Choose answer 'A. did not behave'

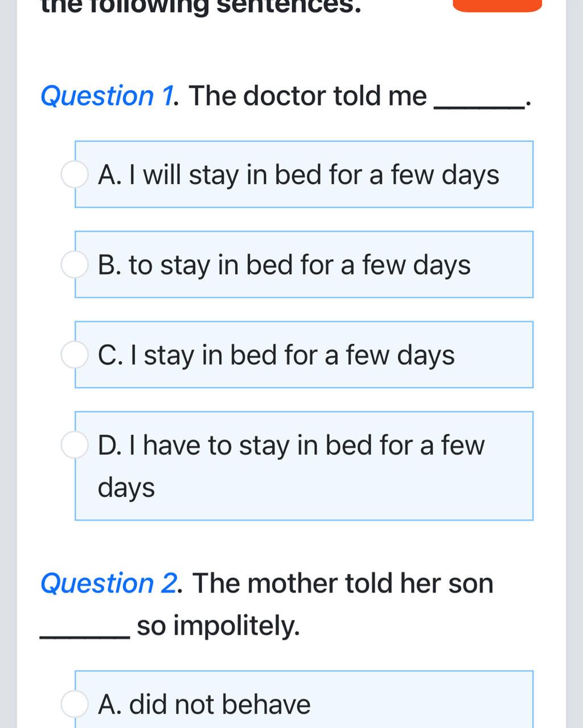click(304, 700)
